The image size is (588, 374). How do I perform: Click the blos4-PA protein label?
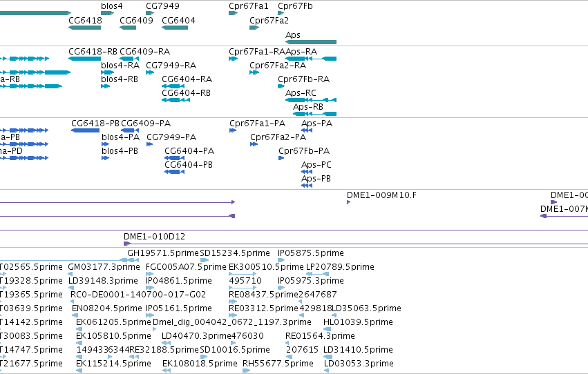coord(120,137)
